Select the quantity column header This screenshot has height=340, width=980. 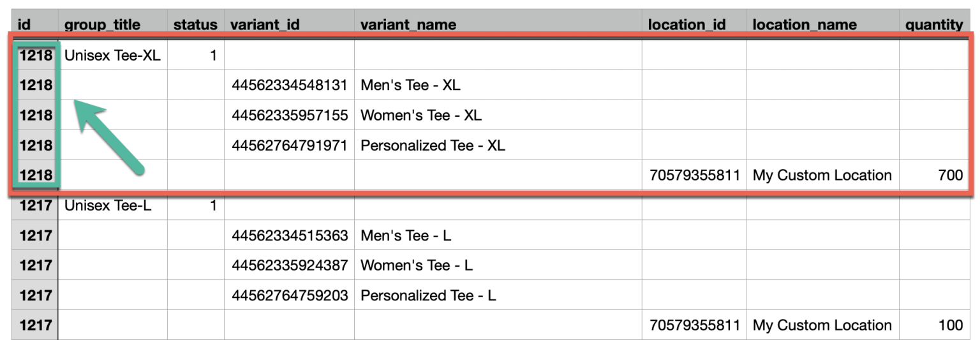[x=934, y=24]
